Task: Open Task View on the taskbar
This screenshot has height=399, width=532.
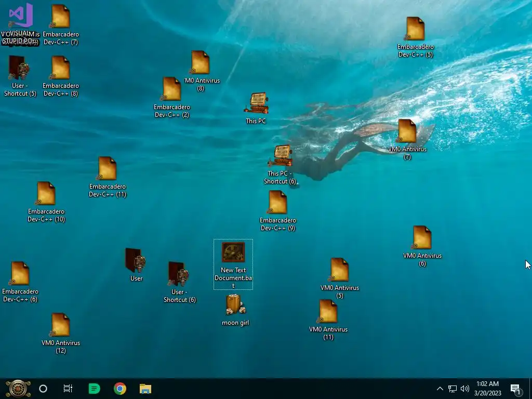Action: [68, 389]
